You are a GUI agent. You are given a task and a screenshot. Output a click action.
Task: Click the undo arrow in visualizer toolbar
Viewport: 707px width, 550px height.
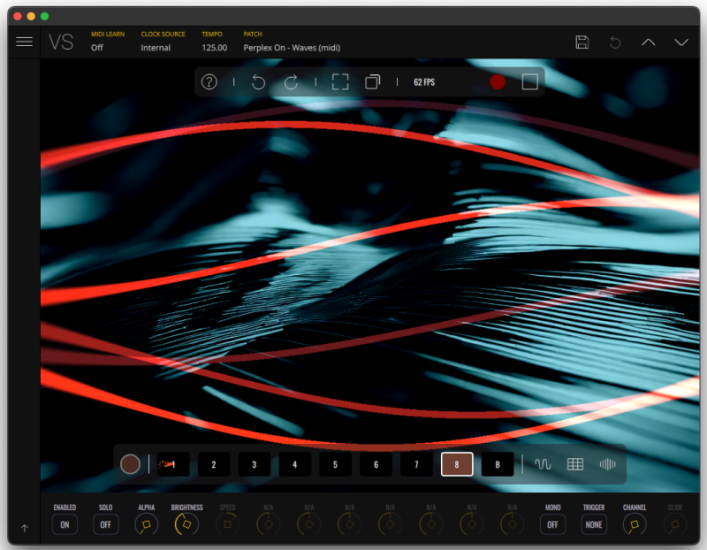tap(258, 82)
